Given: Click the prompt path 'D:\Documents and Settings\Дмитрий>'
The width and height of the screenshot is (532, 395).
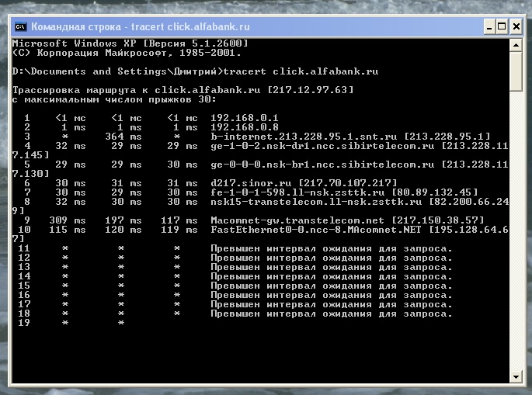Looking at the screenshot, I should [118, 71].
